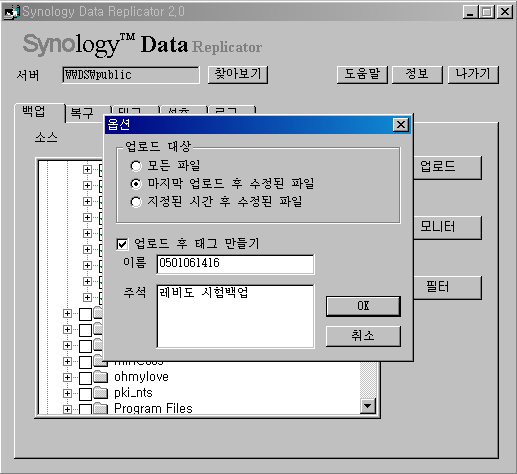The image size is (517, 474).
Task: Confirm options with the OK button
Action: 363,306
